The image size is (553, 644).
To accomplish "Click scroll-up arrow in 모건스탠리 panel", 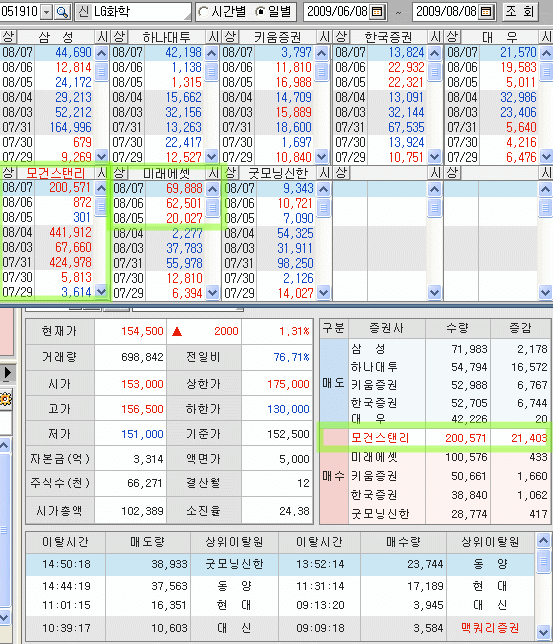I will point(101,189).
